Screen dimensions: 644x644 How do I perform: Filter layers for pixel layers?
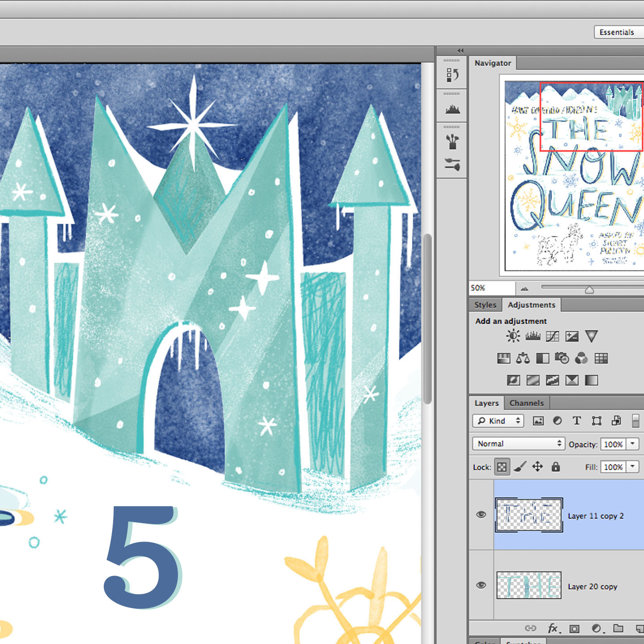(x=538, y=421)
